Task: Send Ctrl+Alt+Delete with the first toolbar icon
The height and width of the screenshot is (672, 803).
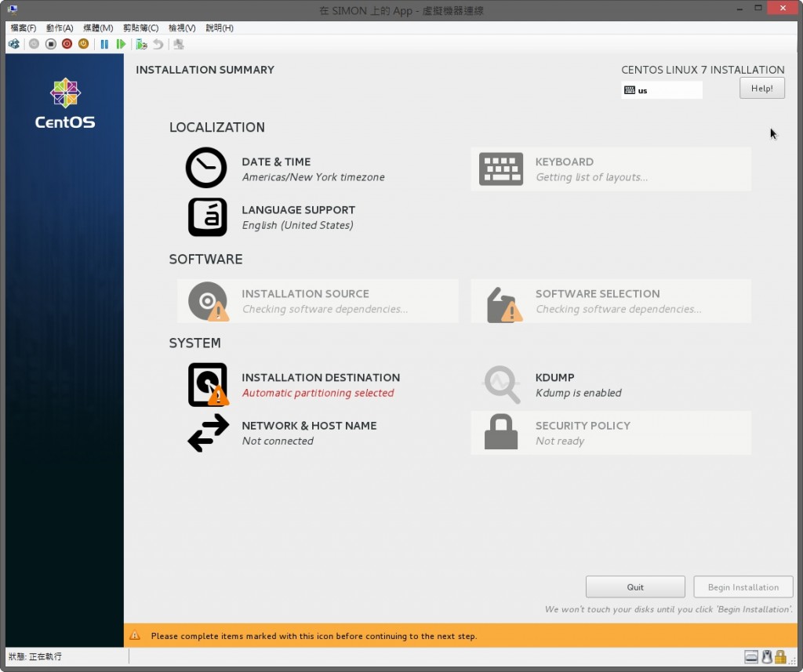Action: coord(14,44)
